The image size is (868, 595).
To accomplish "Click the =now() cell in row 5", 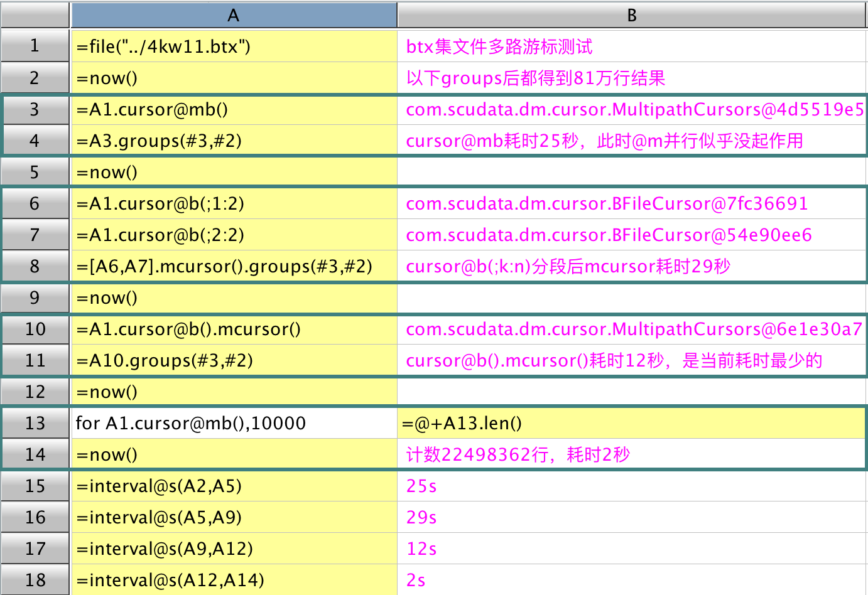I will click(234, 171).
